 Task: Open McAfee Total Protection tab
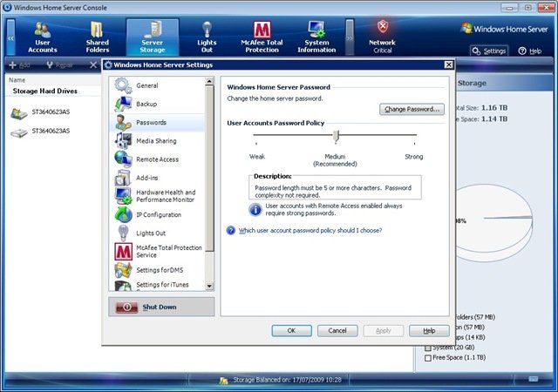(x=262, y=37)
